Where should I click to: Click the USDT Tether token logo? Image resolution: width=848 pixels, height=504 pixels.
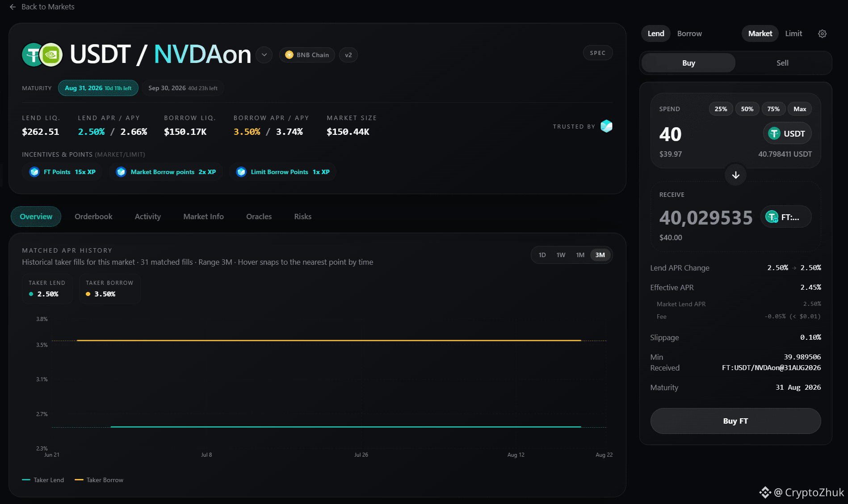click(x=32, y=55)
